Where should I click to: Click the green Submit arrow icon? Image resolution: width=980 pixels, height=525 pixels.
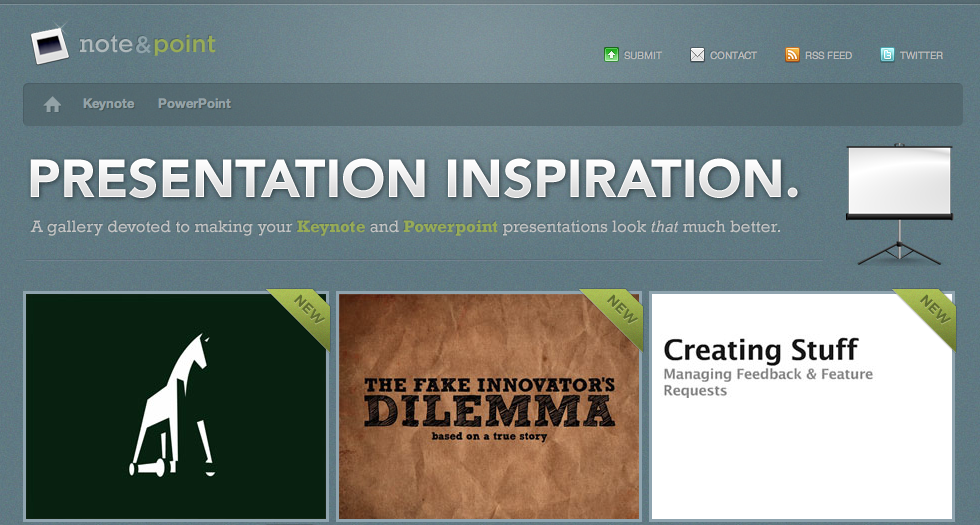click(x=611, y=55)
